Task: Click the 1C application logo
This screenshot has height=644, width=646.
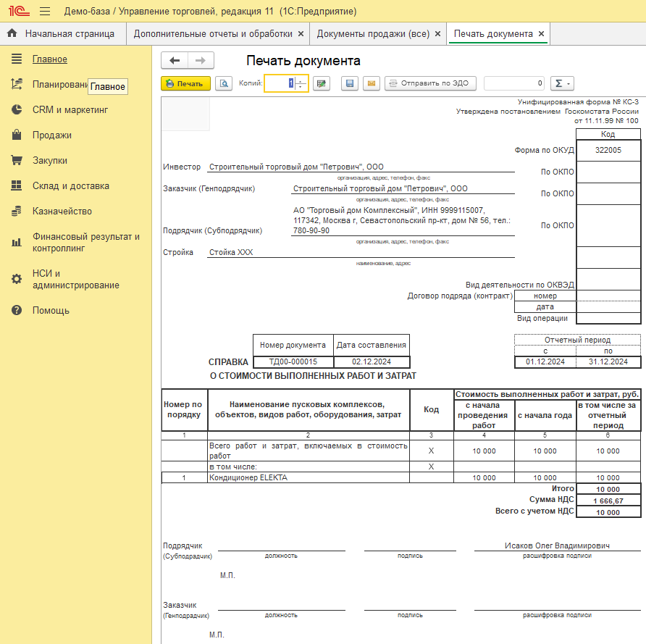Action: point(19,11)
